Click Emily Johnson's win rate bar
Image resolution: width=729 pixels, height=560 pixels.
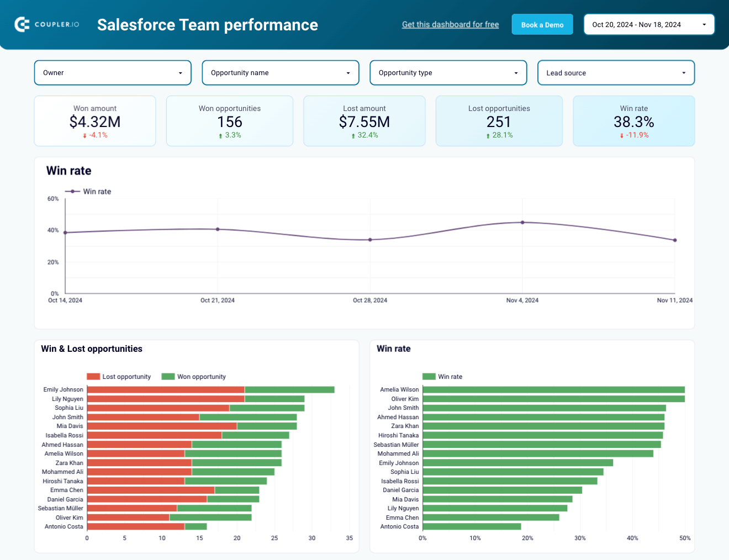point(517,463)
